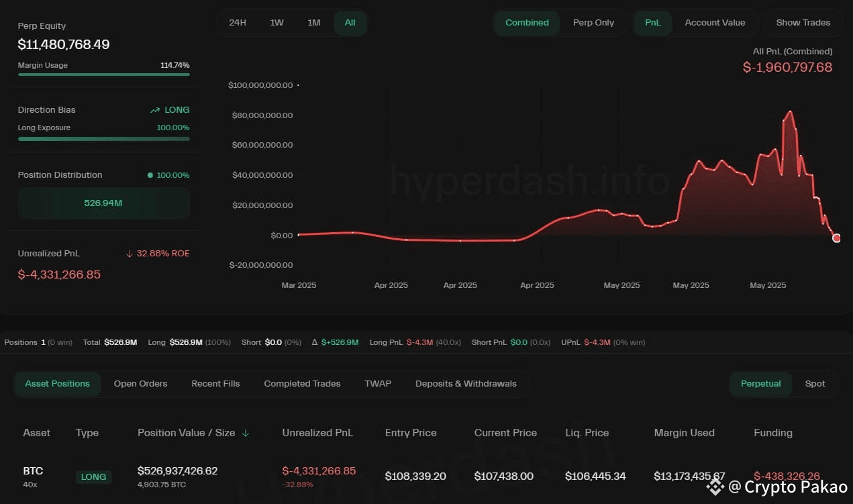853x504 pixels.
Task: Open the Open Orders tab
Action: pyautogui.click(x=140, y=384)
